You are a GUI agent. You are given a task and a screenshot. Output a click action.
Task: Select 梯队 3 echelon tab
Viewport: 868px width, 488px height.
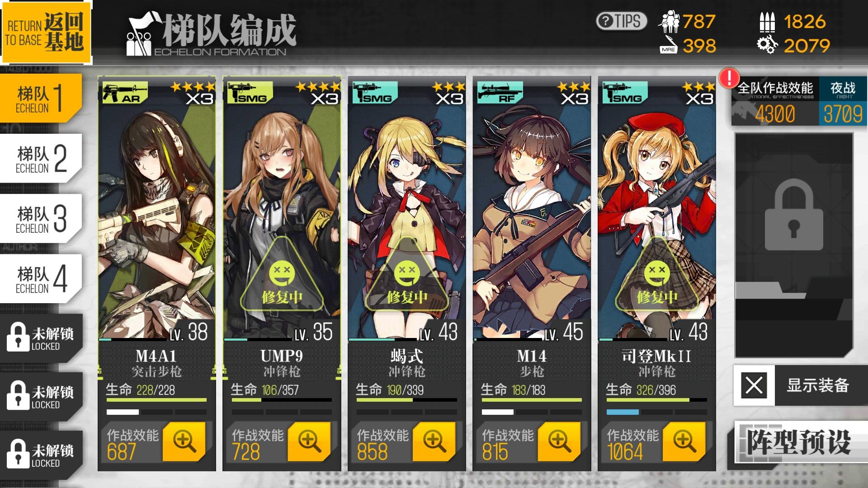pyautogui.click(x=41, y=219)
